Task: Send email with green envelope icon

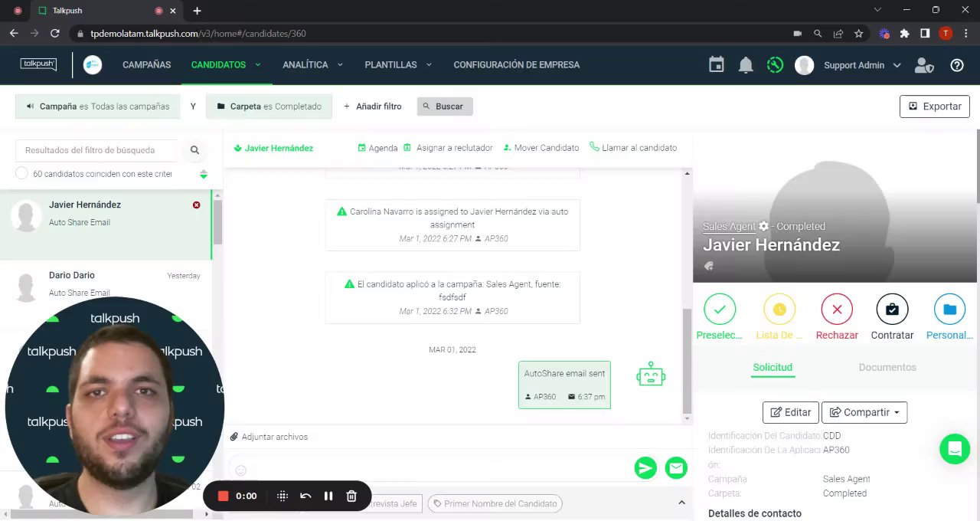Action: [676, 468]
